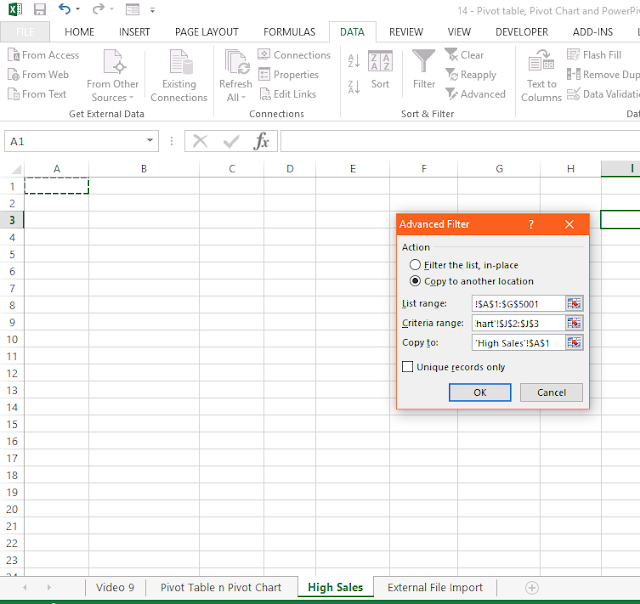Switch to Video 9 sheet
The width and height of the screenshot is (640, 604).
(x=115, y=587)
